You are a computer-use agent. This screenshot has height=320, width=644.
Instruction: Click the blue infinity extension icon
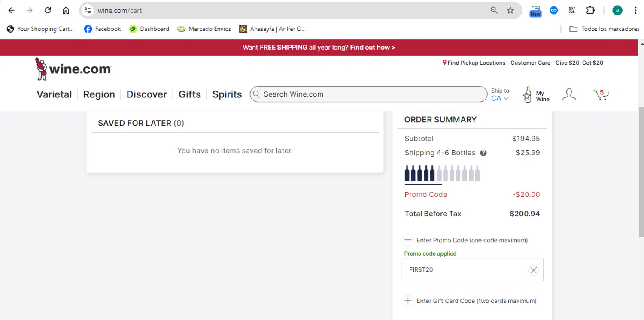[x=554, y=10]
